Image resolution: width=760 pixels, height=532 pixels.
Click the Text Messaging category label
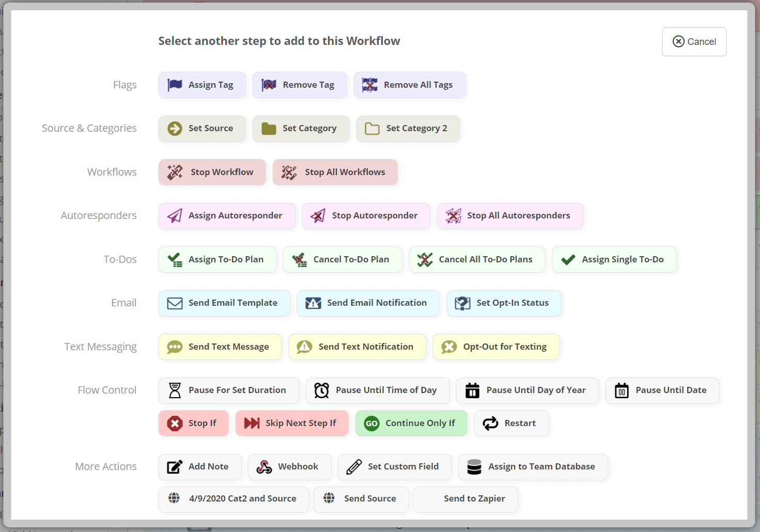[x=100, y=347]
